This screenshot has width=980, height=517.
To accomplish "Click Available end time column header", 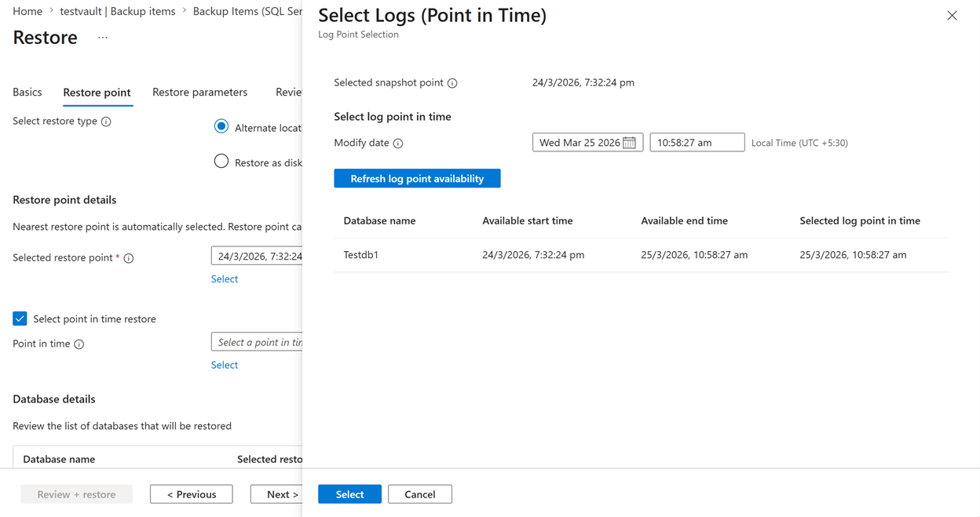I will (x=684, y=221).
